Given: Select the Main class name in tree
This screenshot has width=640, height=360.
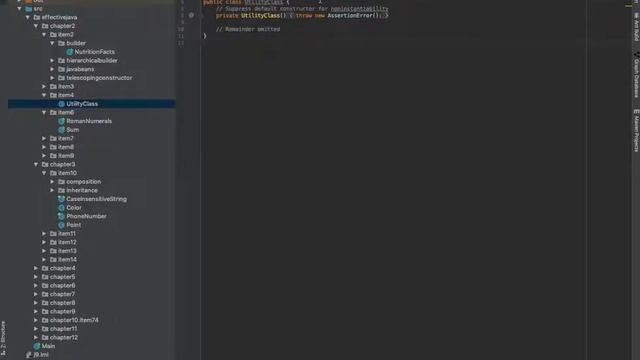Looking at the screenshot, I should (x=48, y=346).
